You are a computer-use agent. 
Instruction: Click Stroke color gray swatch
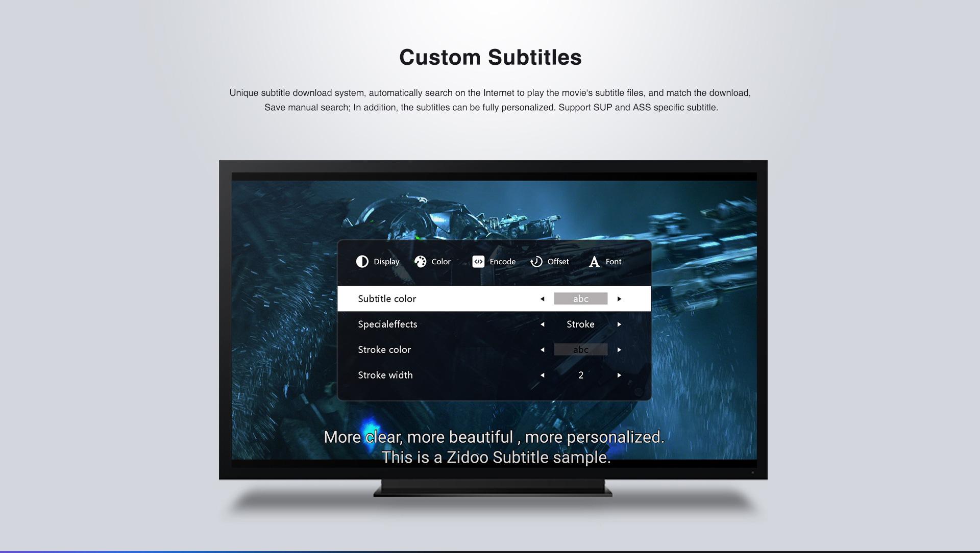(580, 349)
